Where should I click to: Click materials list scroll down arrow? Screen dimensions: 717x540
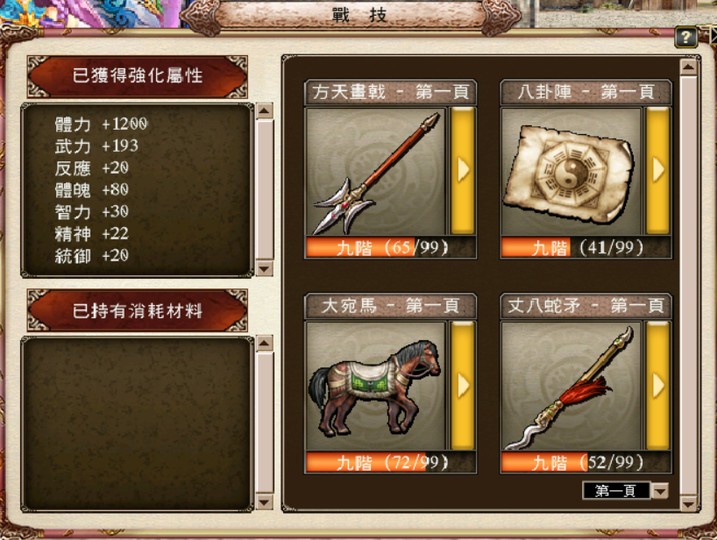click(264, 502)
